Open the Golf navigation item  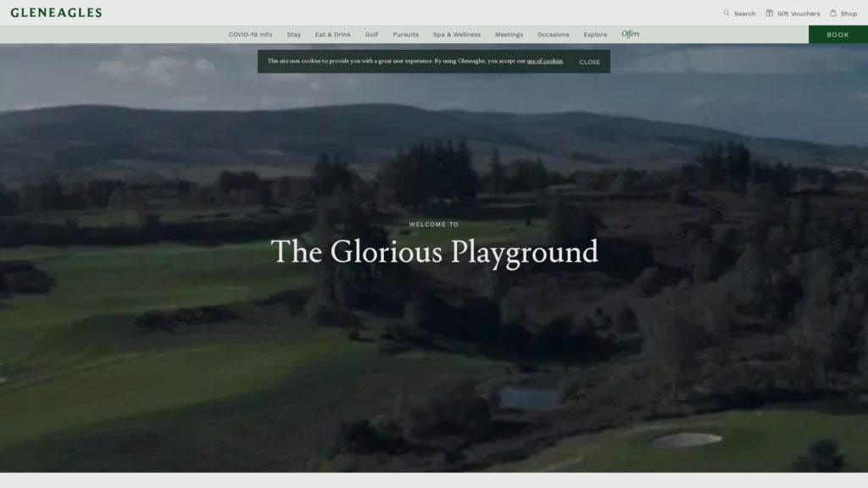point(371,35)
